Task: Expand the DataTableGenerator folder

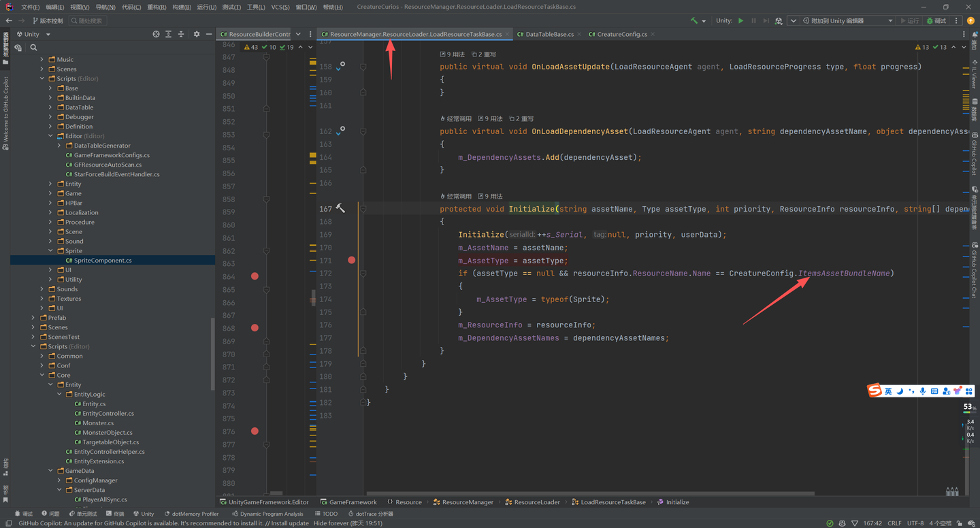Action: point(59,146)
